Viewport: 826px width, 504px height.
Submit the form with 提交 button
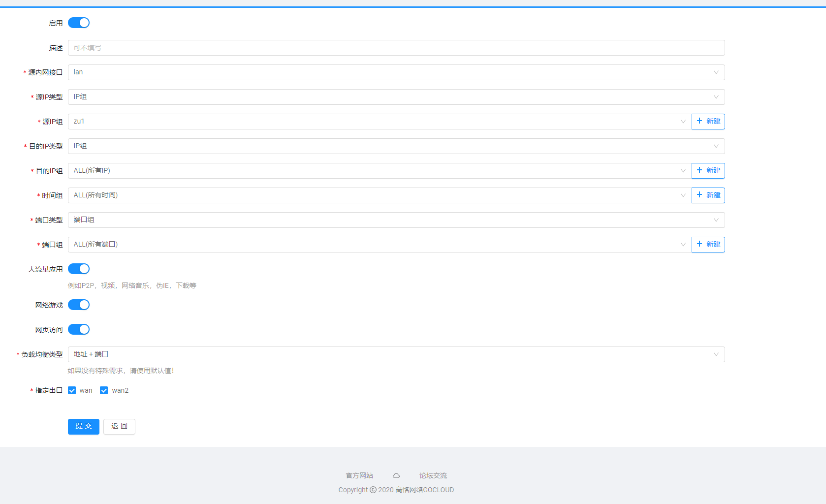[84, 426]
